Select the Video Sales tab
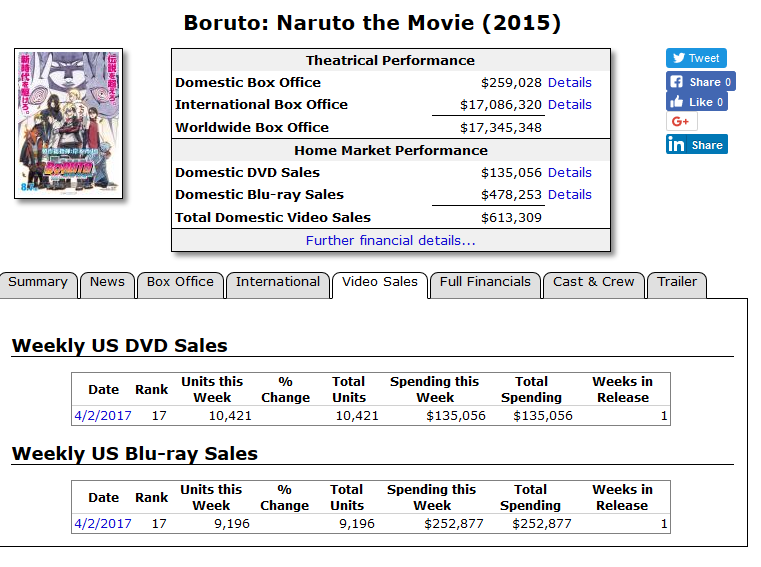761x567 pixels. click(380, 282)
